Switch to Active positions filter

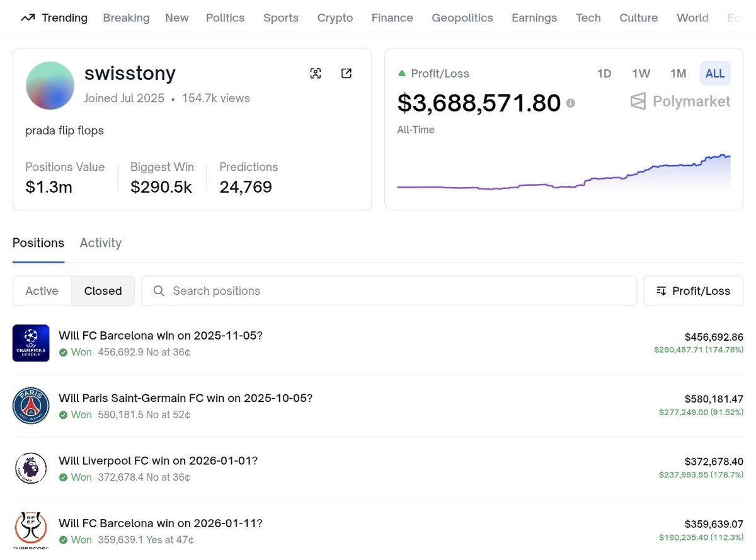(42, 291)
